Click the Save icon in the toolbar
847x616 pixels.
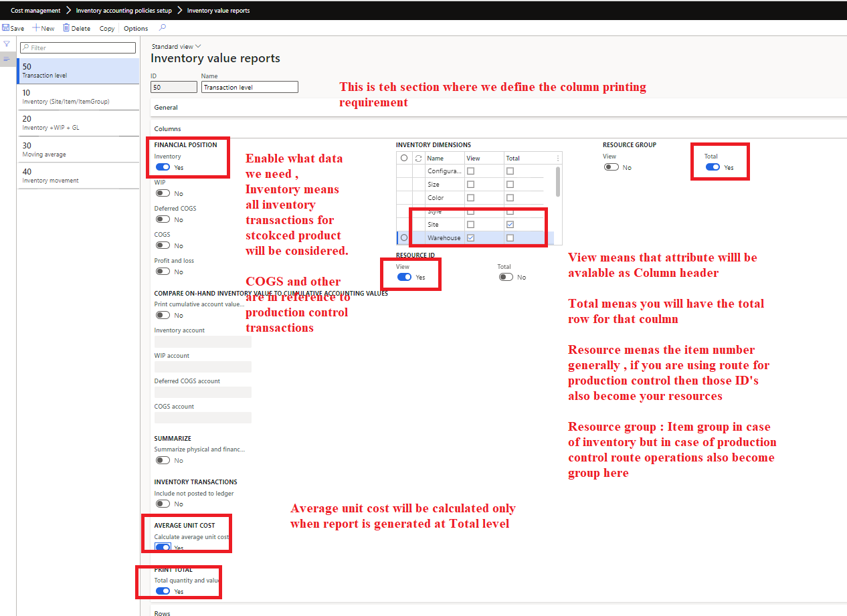pos(13,28)
